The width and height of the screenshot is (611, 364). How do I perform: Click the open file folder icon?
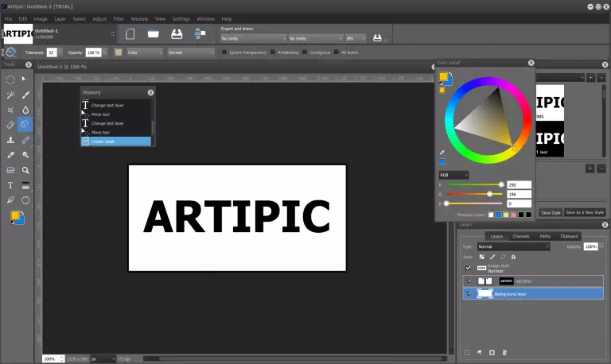(x=154, y=34)
